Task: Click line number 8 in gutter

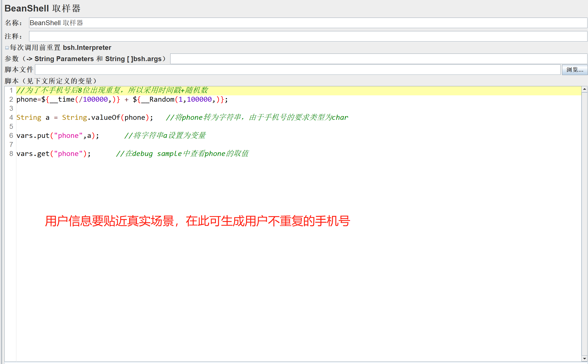Action: pos(11,154)
